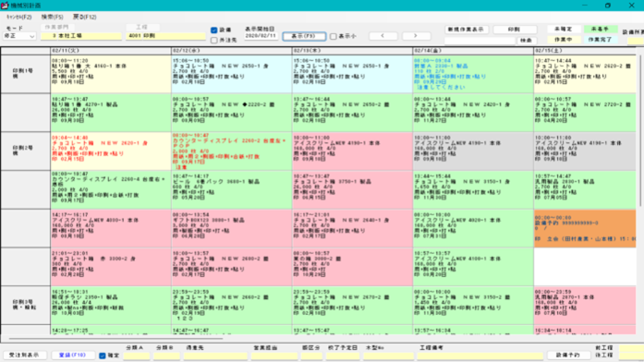Open the モード dropdown showing 修正
The width and height of the screenshot is (644, 362).
pyautogui.click(x=19, y=36)
